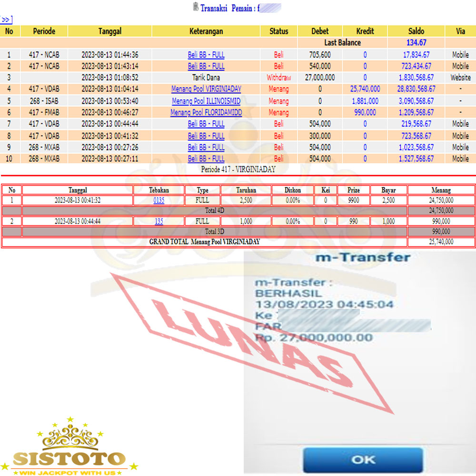Click the Keterangan column header
This screenshot has width=476, height=476.
(206, 31)
